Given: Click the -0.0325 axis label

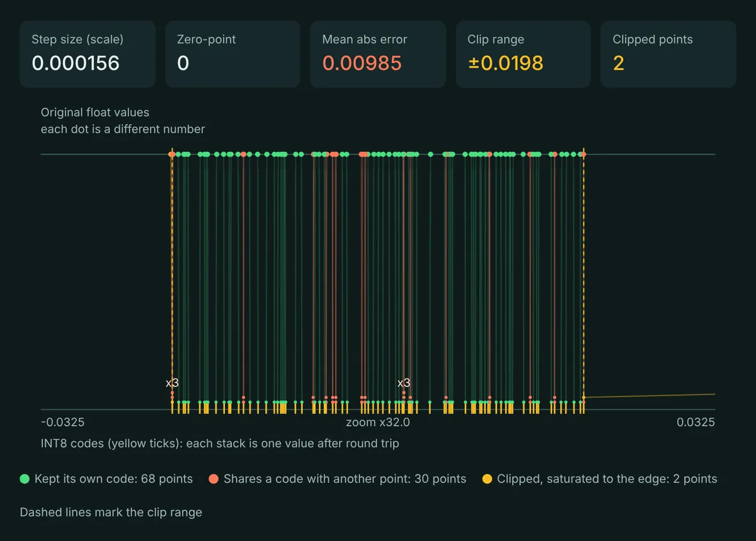Looking at the screenshot, I should coord(62,422).
